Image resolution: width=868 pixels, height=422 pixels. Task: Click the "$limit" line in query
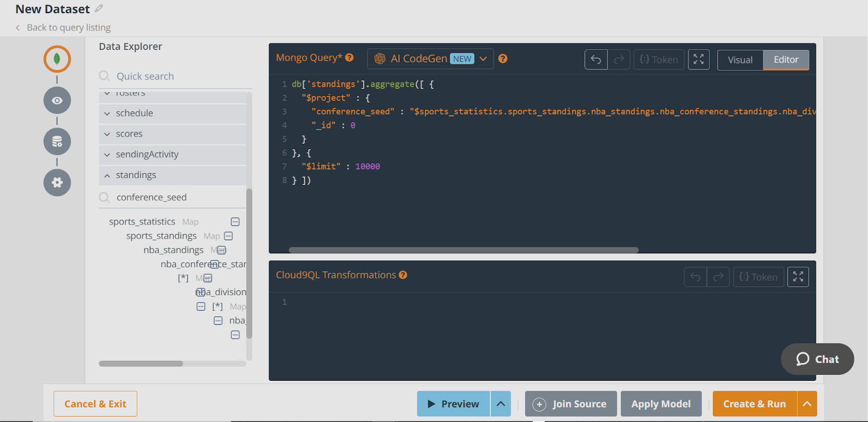[340, 167]
